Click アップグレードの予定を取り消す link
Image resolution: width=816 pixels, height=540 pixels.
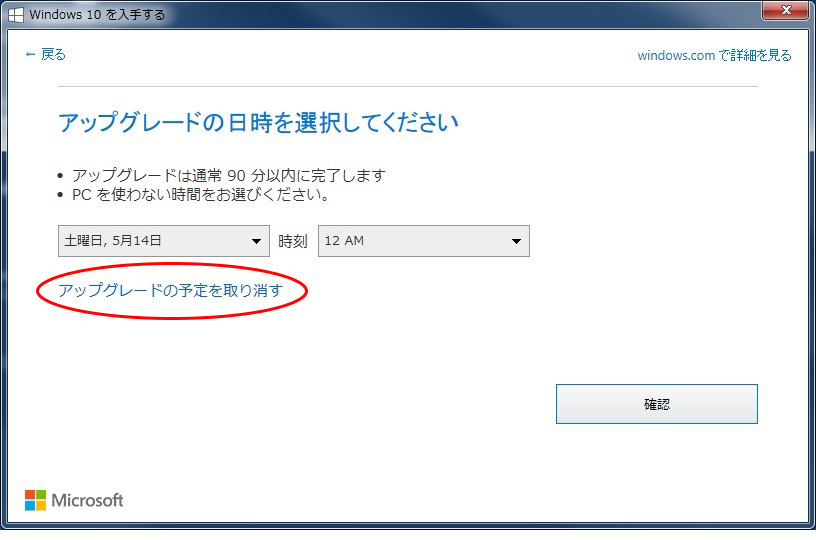tap(171, 290)
